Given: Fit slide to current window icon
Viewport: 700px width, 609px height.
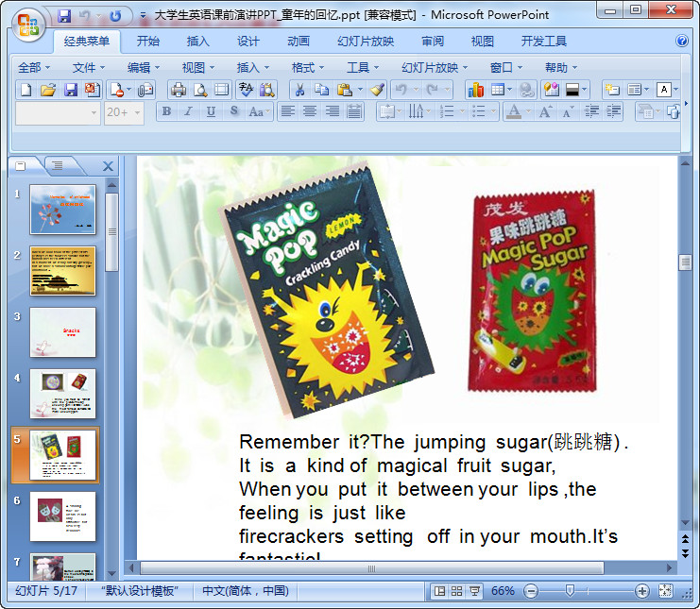Looking at the screenshot, I should (665, 592).
